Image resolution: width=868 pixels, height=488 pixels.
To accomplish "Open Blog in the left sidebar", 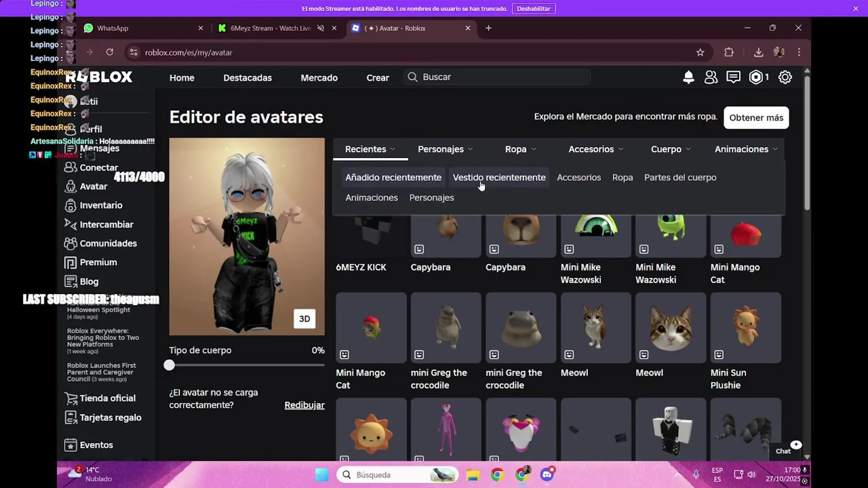I will click(x=81, y=281).
